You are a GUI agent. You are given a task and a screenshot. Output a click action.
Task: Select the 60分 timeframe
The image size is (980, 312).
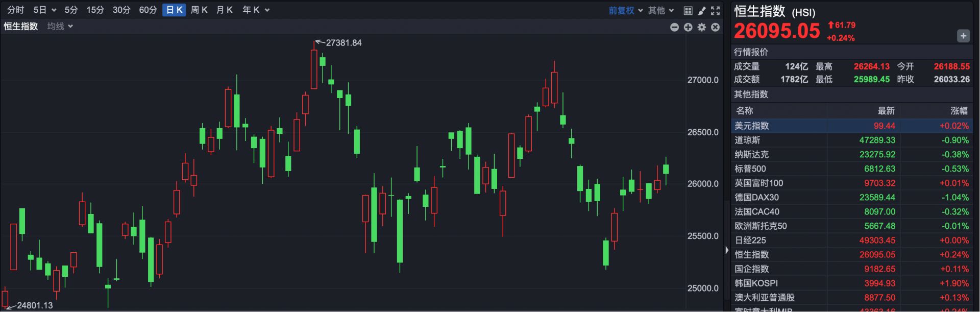[x=148, y=10]
